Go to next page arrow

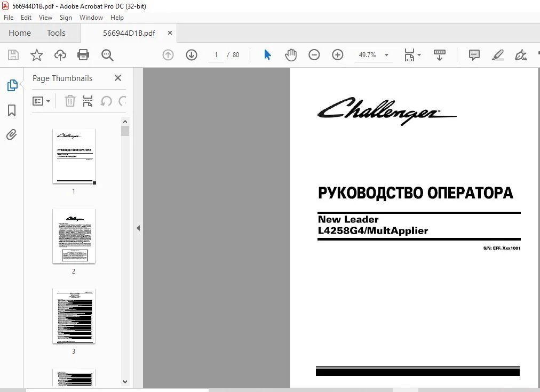(x=192, y=55)
